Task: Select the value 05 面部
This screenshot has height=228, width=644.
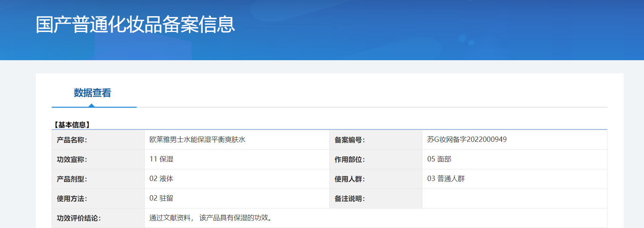Action: [439, 159]
